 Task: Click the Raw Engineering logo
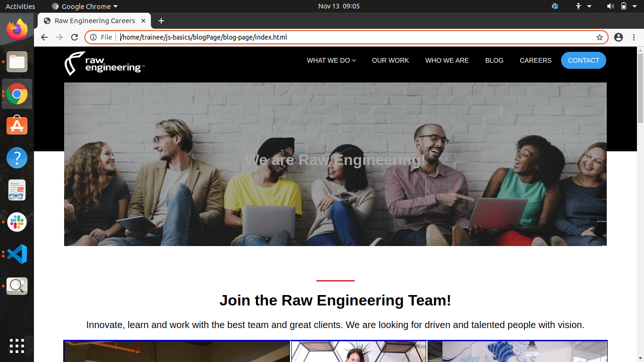click(104, 64)
